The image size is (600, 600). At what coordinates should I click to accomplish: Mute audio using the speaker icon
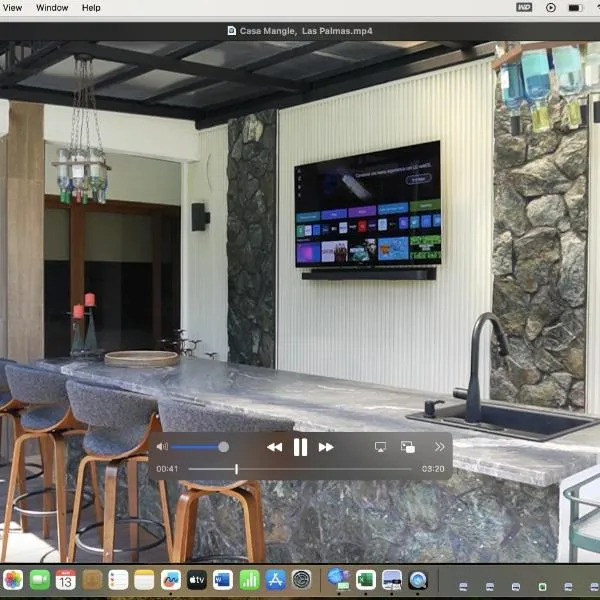pyautogui.click(x=162, y=447)
